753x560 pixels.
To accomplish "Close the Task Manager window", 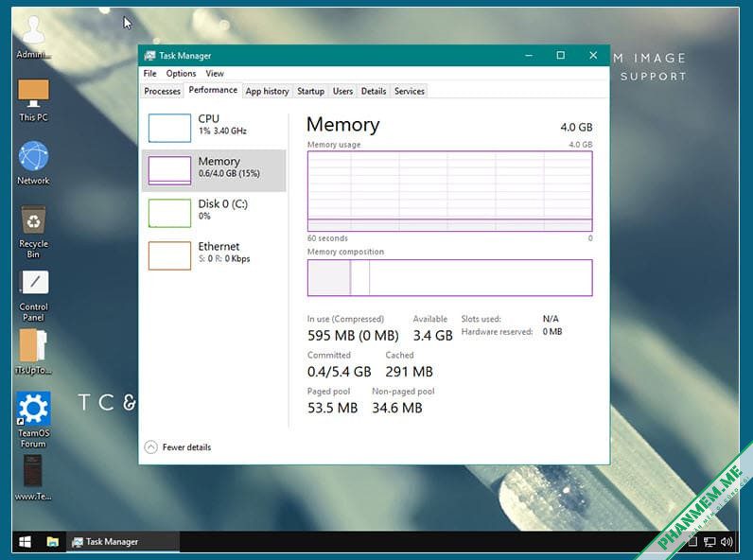I will pos(593,56).
